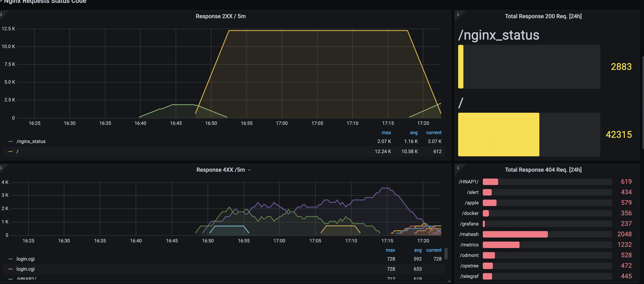The width and height of the screenshot is (644, 284).
Task: Sort 2XX legend by max column
Action: [x=386, y=133]
